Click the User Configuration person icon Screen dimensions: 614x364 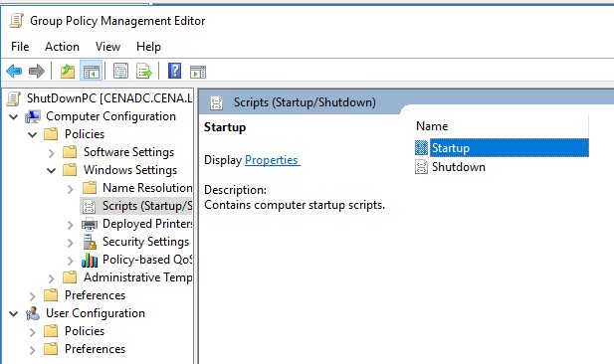(33, 313)
